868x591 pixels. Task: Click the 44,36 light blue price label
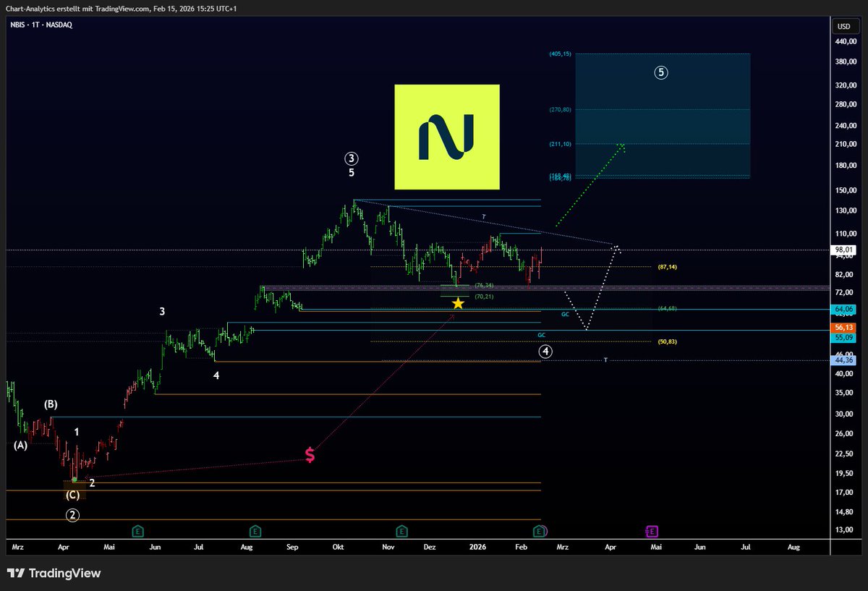coord(844,360)
